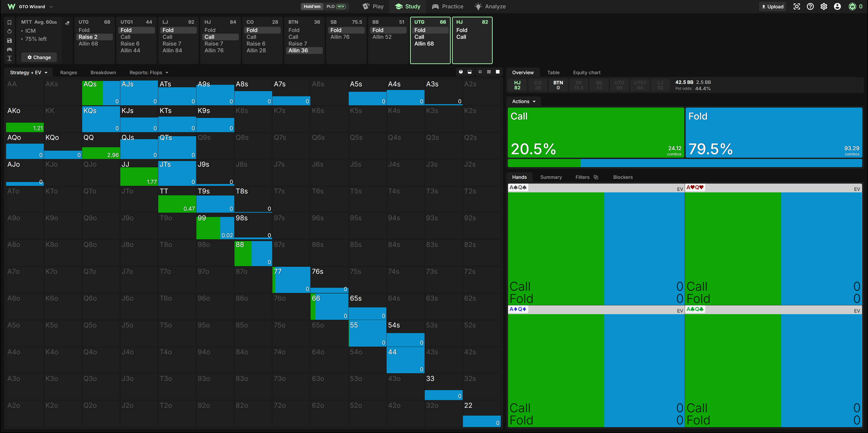This screenshot has width=868, height=433.
Task: Click the bookmark icon in left sidebar
Action: click(9, 23)
